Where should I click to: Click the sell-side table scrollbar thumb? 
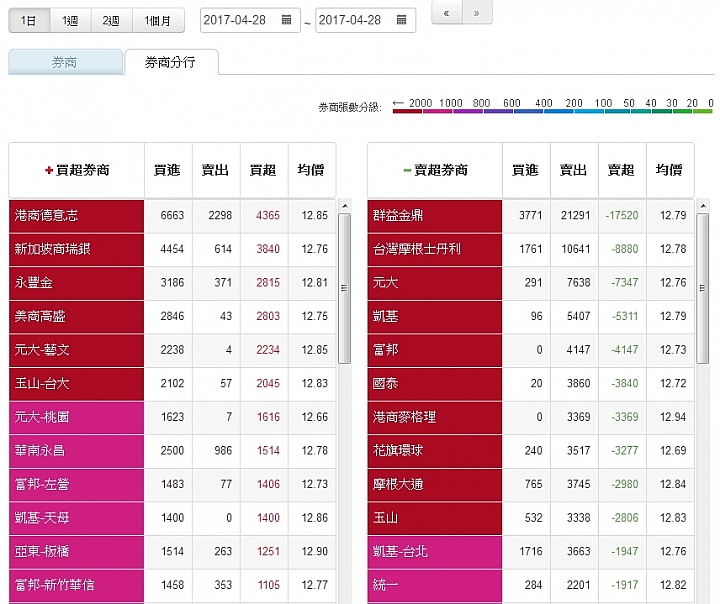pyautogui.click(x=703, y=288)
